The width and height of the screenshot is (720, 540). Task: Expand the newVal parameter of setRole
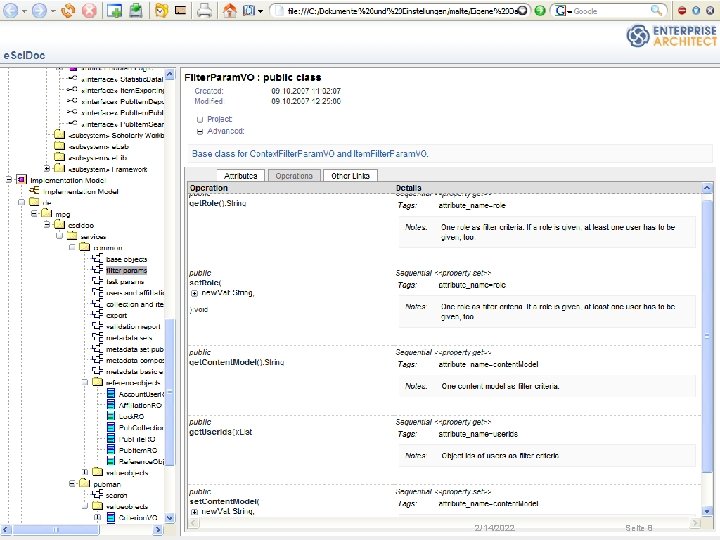(194, 293)
